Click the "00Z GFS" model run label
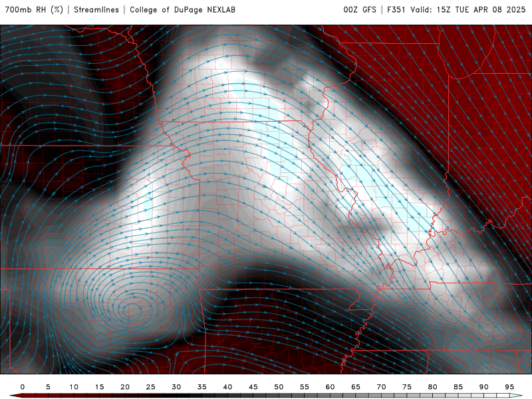The image size is (532, 399). (360, 9)
